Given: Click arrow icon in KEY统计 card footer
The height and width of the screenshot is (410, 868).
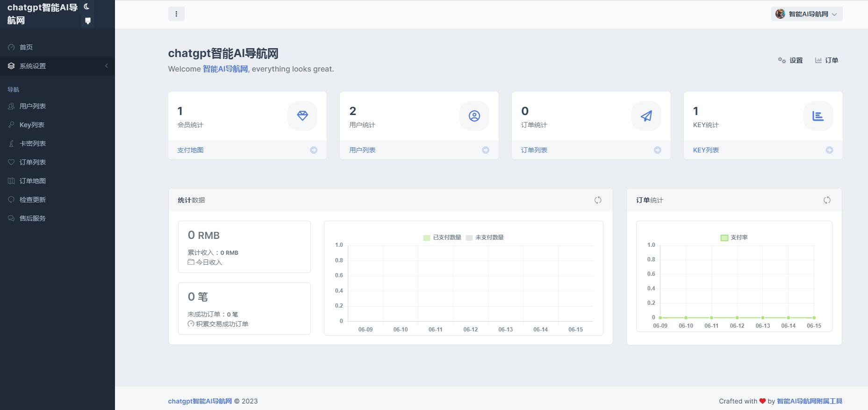Looking at the screenshot, I should point(829,150).
